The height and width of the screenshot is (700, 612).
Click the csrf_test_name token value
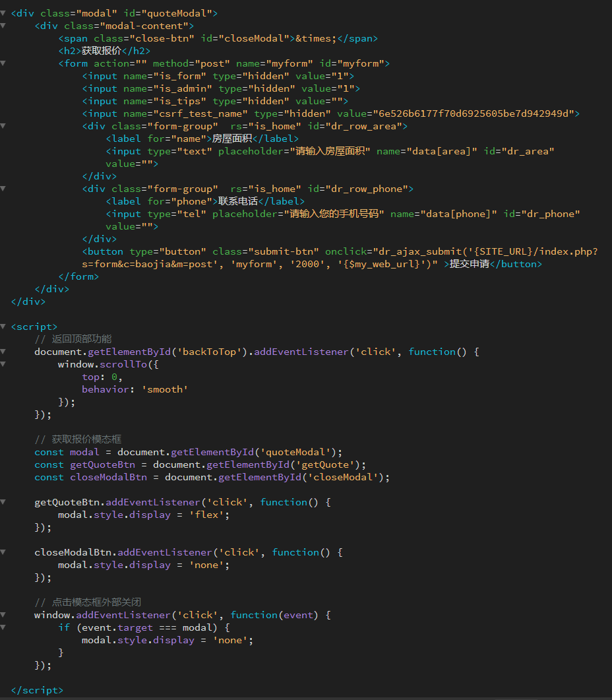click(474, 114)
